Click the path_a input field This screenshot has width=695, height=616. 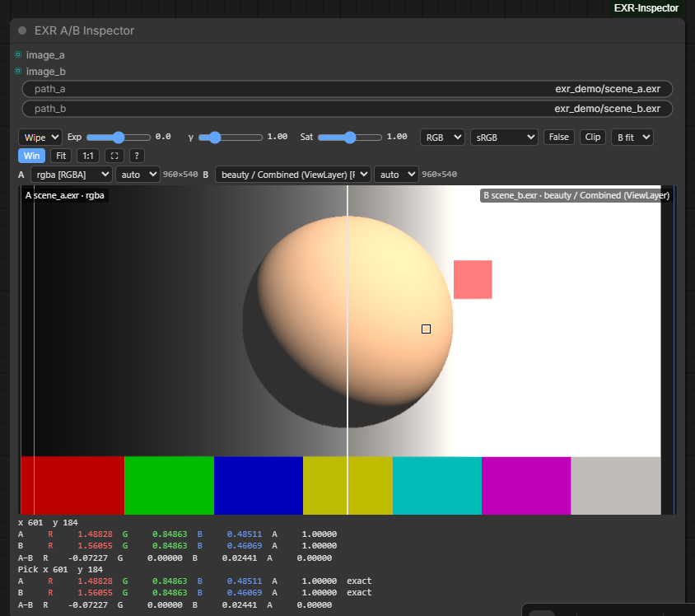coord(347,89)
